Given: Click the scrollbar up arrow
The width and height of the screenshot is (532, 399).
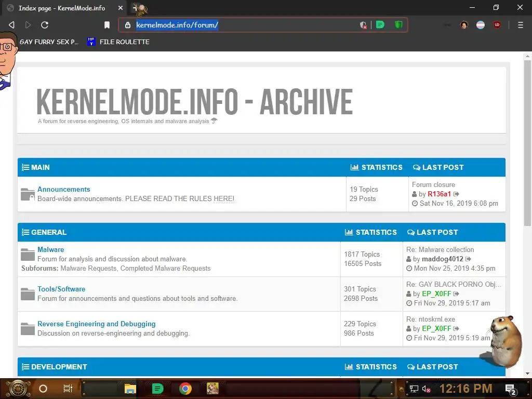Looking at the screenshot, I should click(x=527, y=56).
